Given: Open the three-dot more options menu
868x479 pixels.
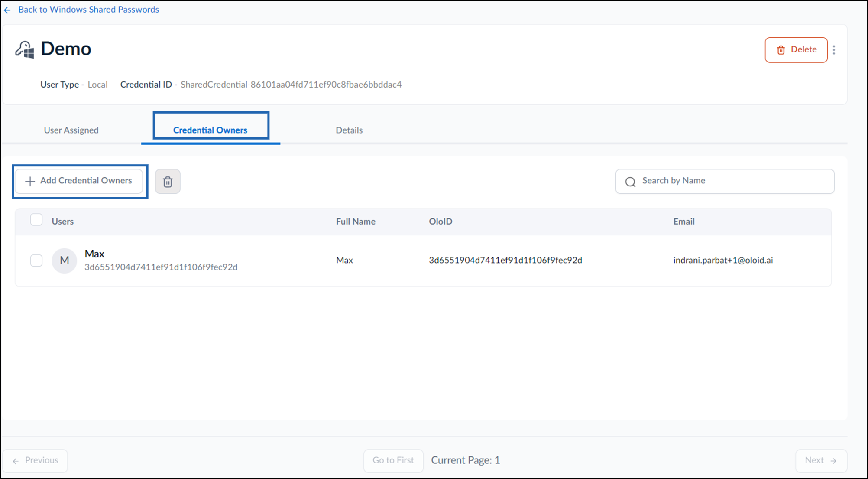Looking at the screenshot, I should click(x=834, y=50).
